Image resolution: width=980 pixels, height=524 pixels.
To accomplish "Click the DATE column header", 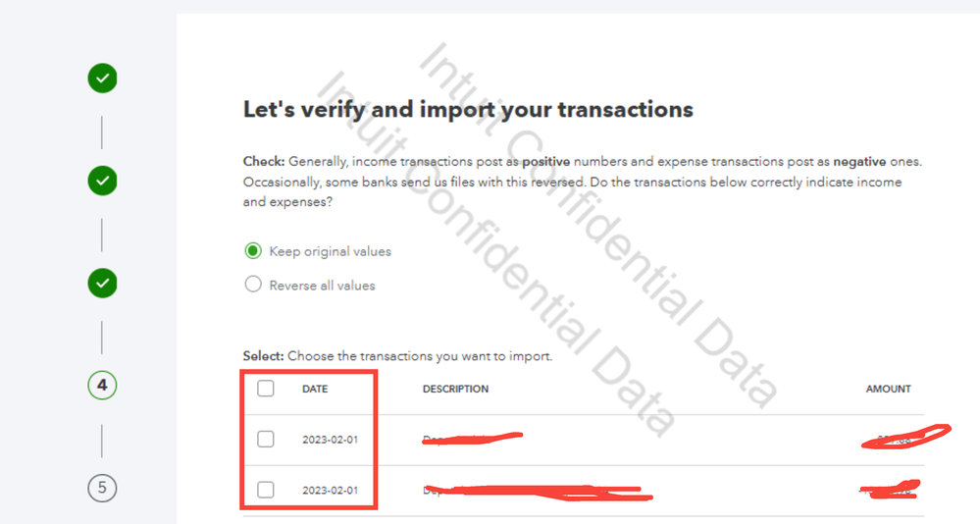I will pyautogui.click(x=315, y=389).
